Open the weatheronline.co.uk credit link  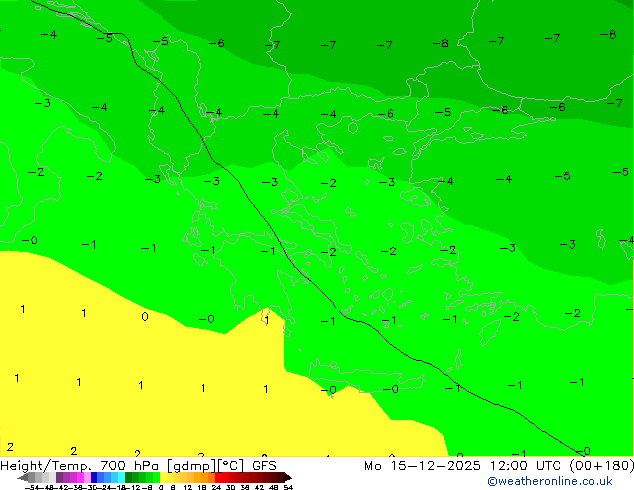550,481
